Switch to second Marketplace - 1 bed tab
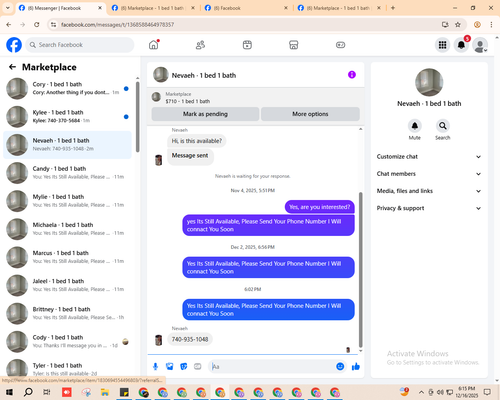 tap(152, 8)
